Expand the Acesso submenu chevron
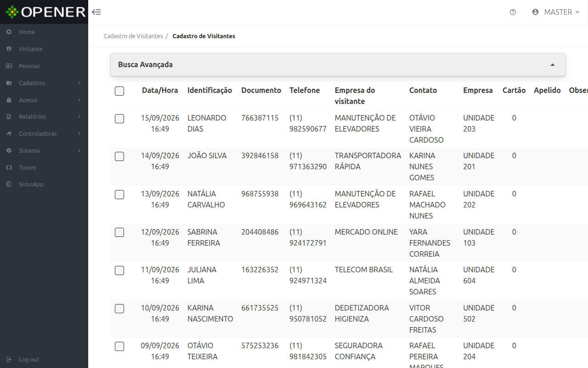The image size is (588, 368). point(79,100)
